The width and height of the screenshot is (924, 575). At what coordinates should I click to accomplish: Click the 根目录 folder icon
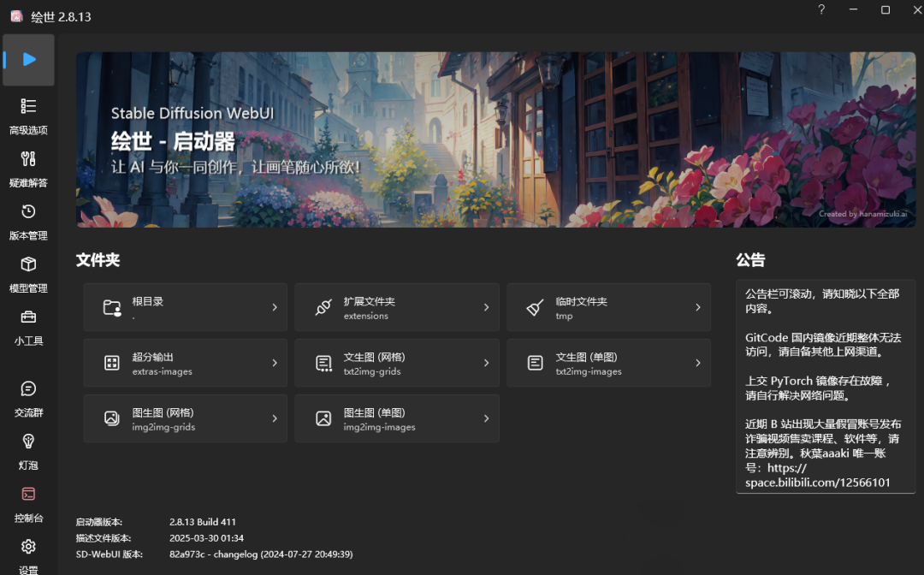(112, 307)
